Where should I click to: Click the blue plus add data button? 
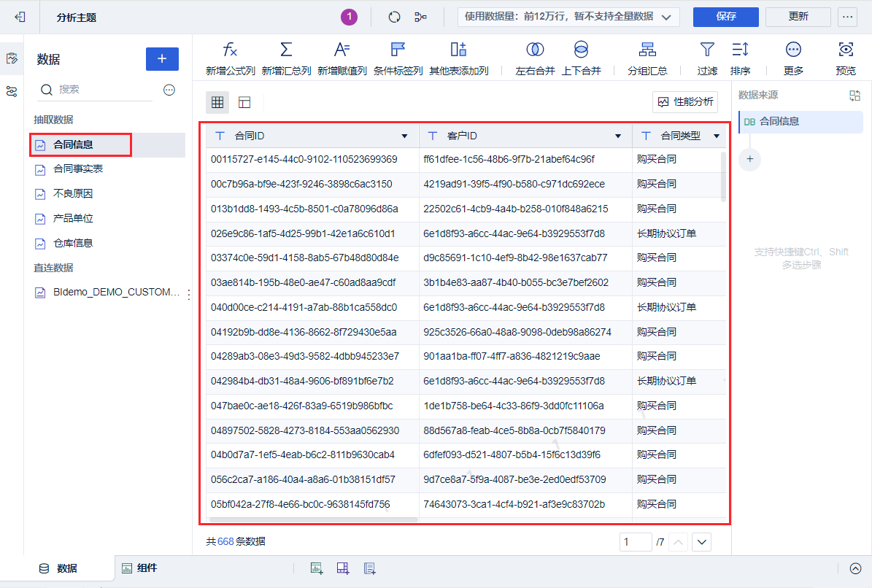tap(162, 59)
